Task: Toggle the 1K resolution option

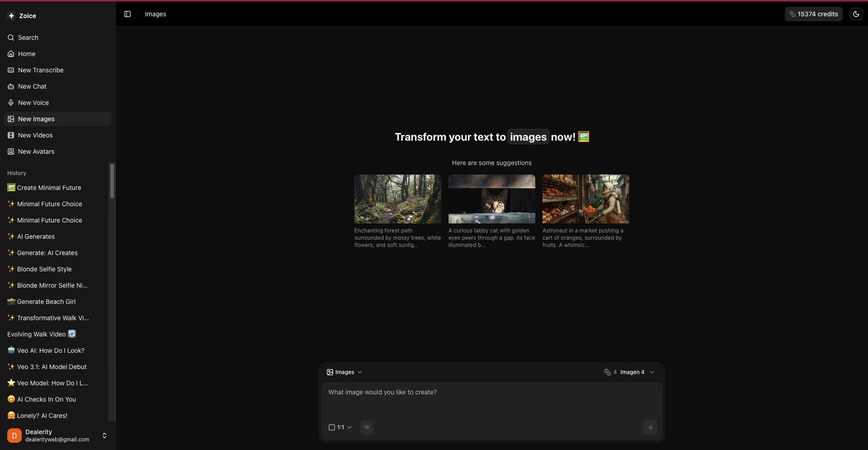Action: pos(367,427)
